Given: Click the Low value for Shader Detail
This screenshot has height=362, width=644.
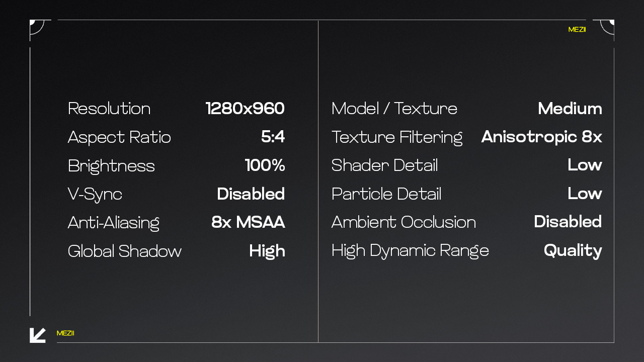Looking at the screenshot, I should pyautogui.click(x=585, y=165).
